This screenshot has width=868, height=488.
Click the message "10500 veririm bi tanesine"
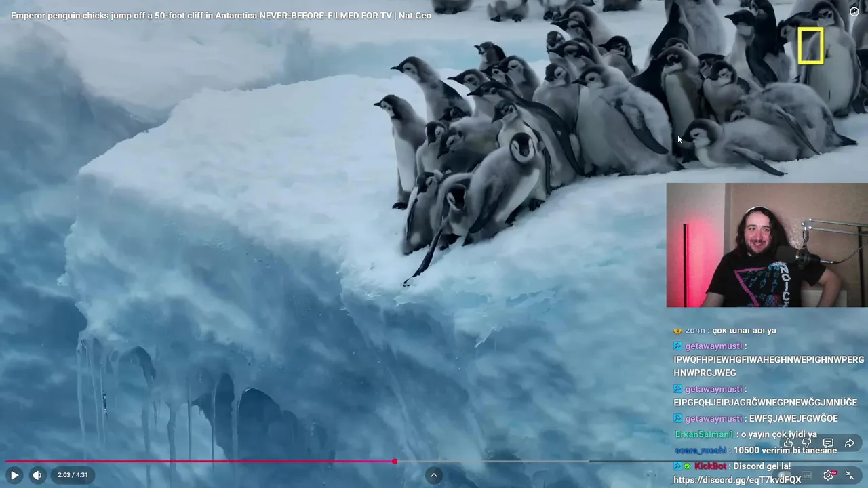(x=785, y=451)
